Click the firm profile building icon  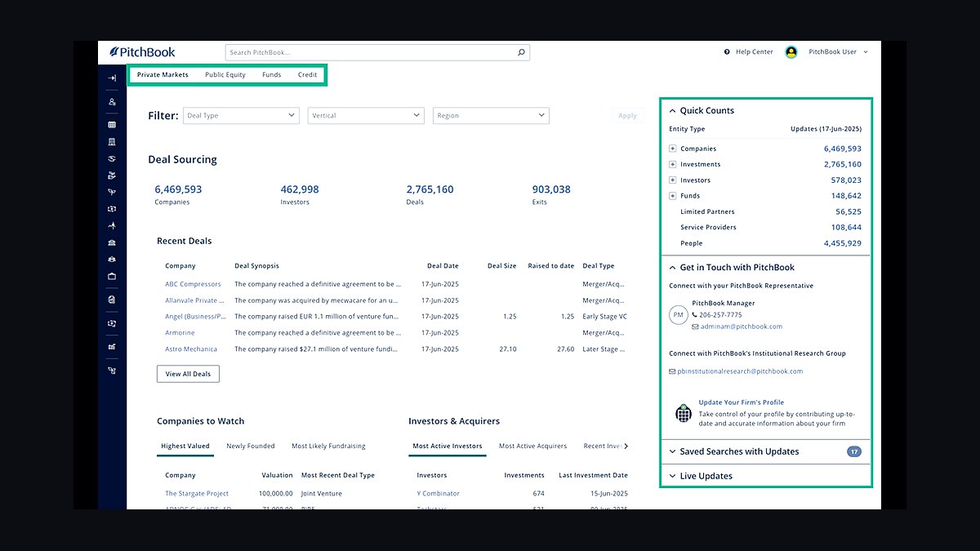pos(684,413)
